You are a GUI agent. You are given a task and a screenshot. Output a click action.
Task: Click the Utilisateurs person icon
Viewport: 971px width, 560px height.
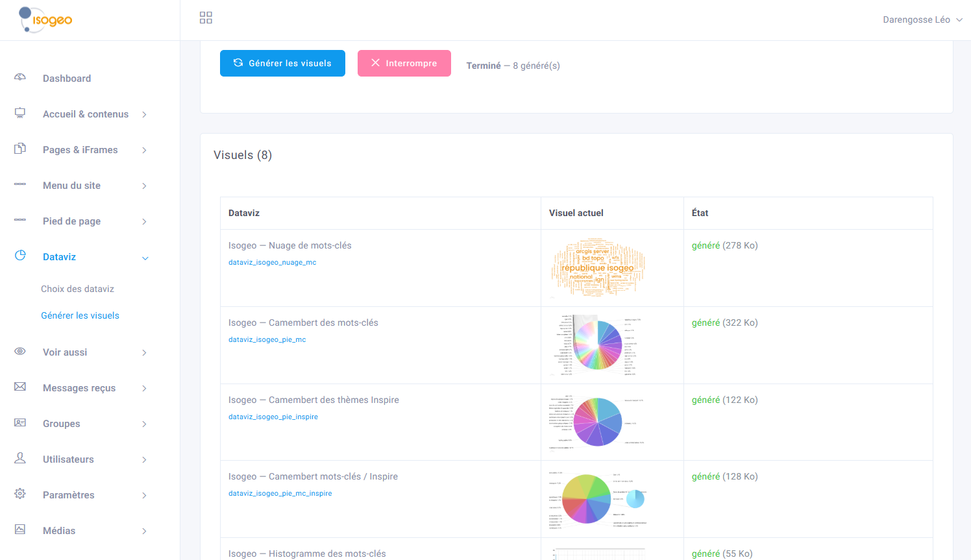20,458
